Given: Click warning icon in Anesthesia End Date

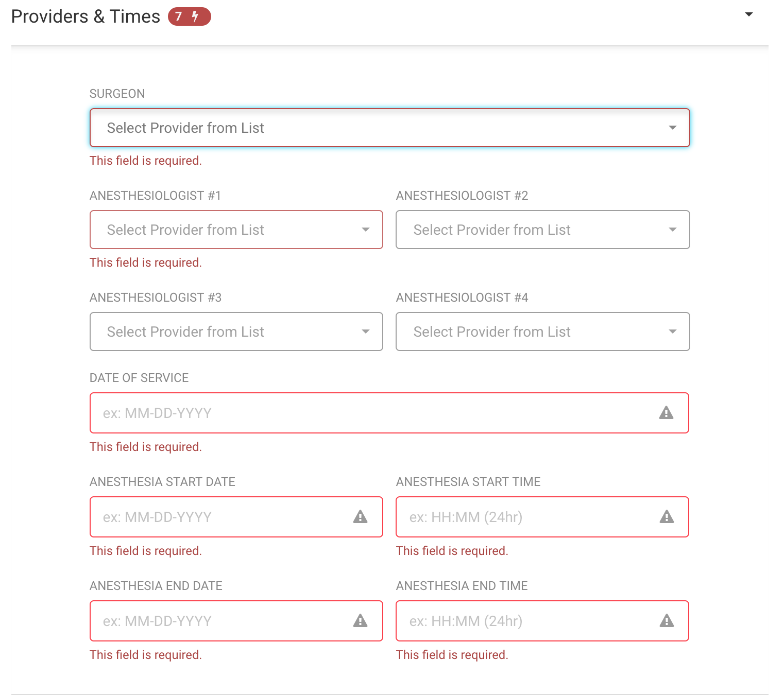Looking at the screenshot, I should [x=361, y=621].
